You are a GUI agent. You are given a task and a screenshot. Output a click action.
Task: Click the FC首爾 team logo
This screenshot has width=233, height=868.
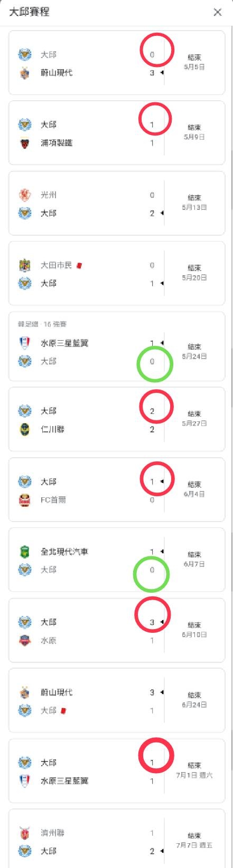click(24, 499)
